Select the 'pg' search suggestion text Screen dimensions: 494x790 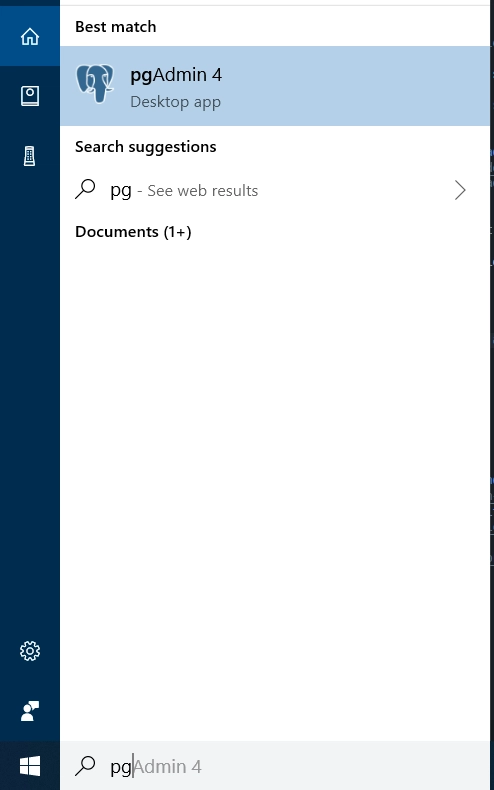pyautogui.click(x=121, y=191)
